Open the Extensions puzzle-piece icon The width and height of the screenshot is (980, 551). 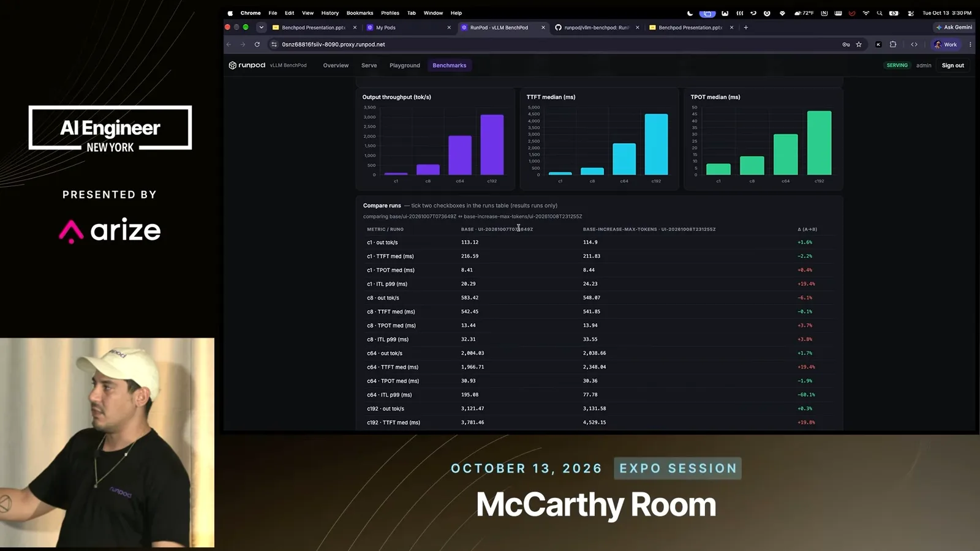tap(893, 45)
